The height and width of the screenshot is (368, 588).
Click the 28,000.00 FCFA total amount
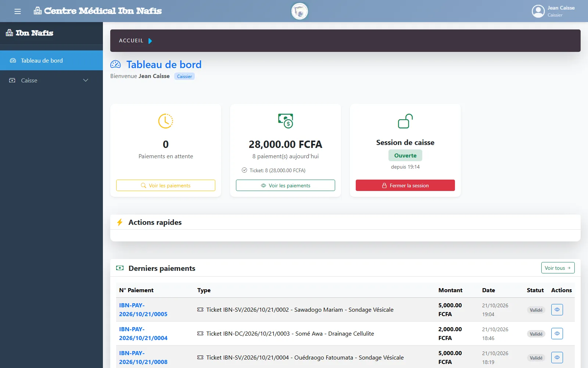pyautogui.click(x=286, y=144)
